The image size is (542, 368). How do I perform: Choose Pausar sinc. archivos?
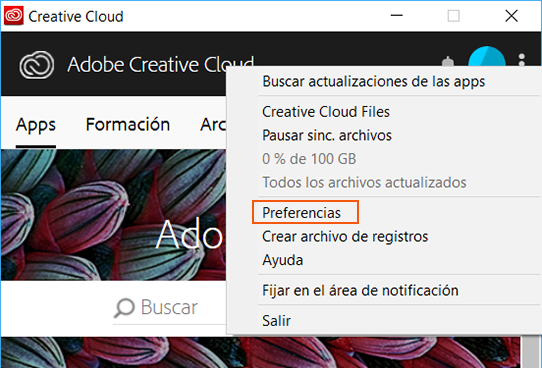(x=327, y=135)
